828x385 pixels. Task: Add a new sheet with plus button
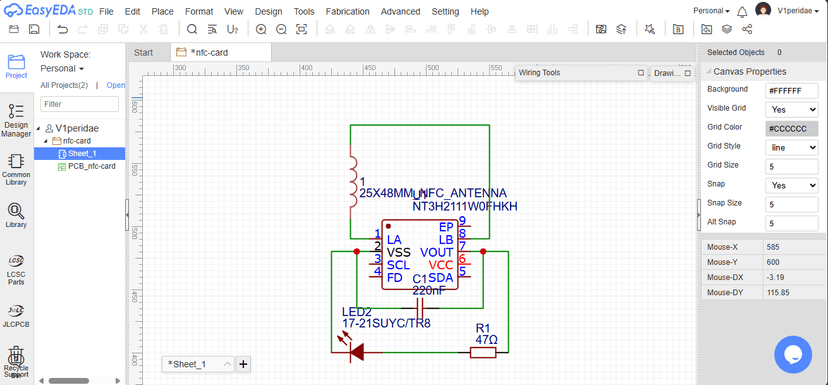click(x=243, y=364)
